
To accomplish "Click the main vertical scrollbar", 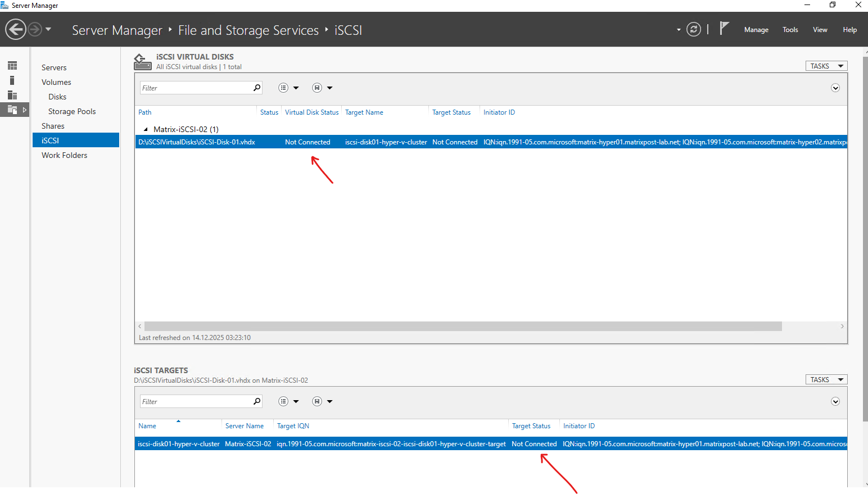I will (865, 238).
